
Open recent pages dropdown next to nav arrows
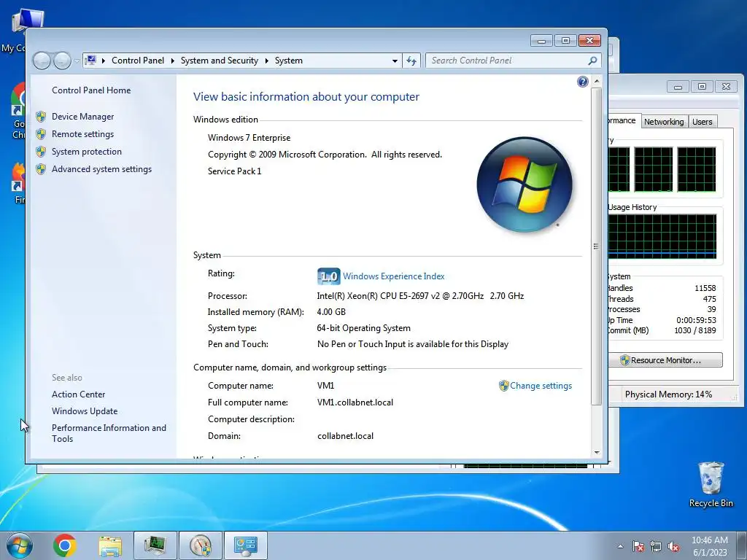click(77, 61)
